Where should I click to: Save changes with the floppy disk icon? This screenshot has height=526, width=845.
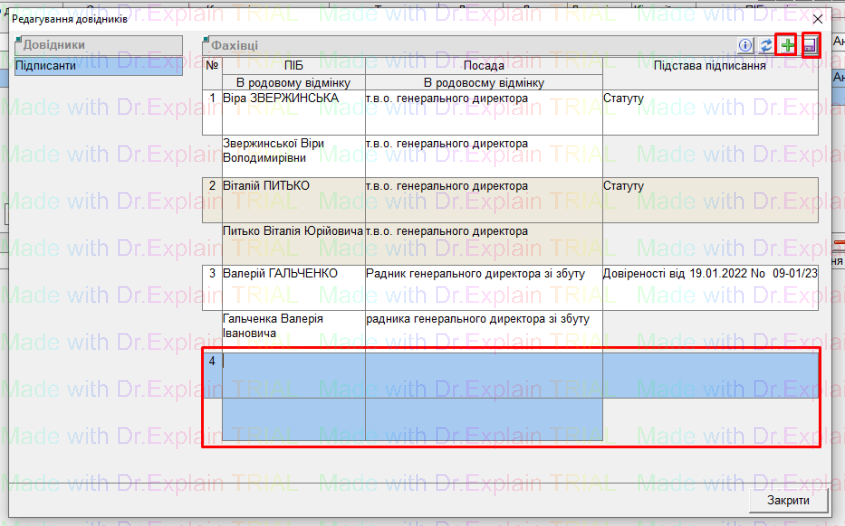810,46
